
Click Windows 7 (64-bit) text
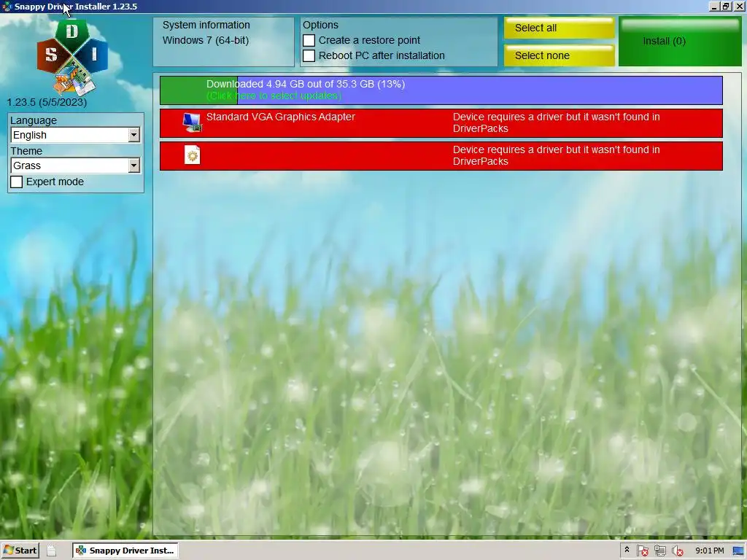coord(206,41)
